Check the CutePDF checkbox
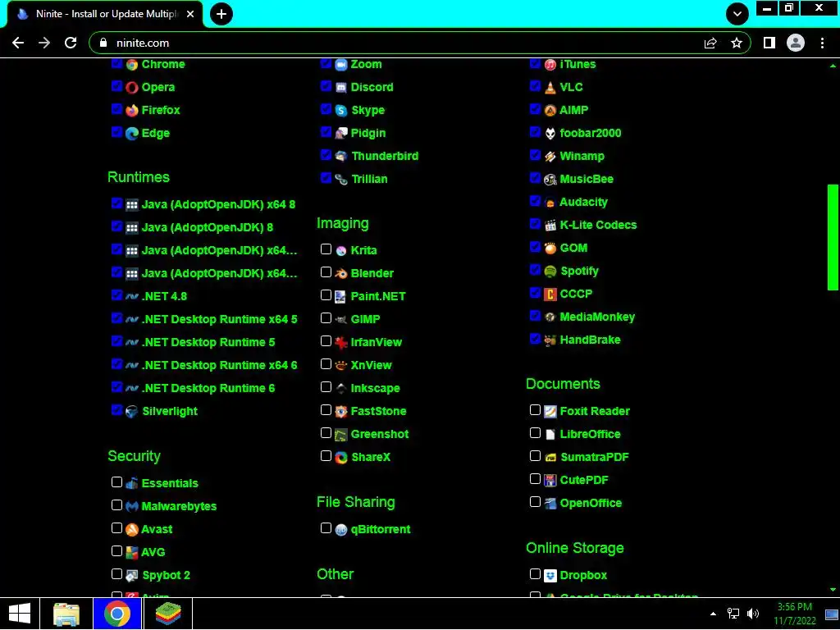840x630 pixels. coord(535,479)
